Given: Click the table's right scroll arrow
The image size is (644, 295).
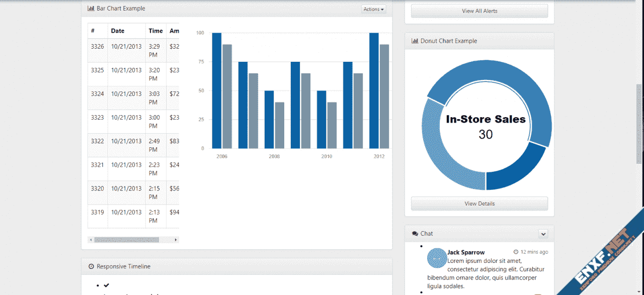Looking at the screenshot, I should (176, 240).
